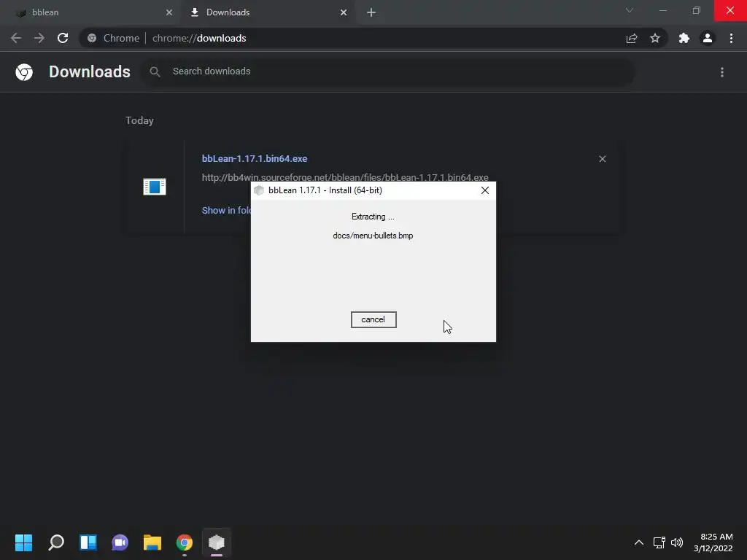Click the Today date heading
The width and height of the screenshot is (747, 560).
(139, 120)
